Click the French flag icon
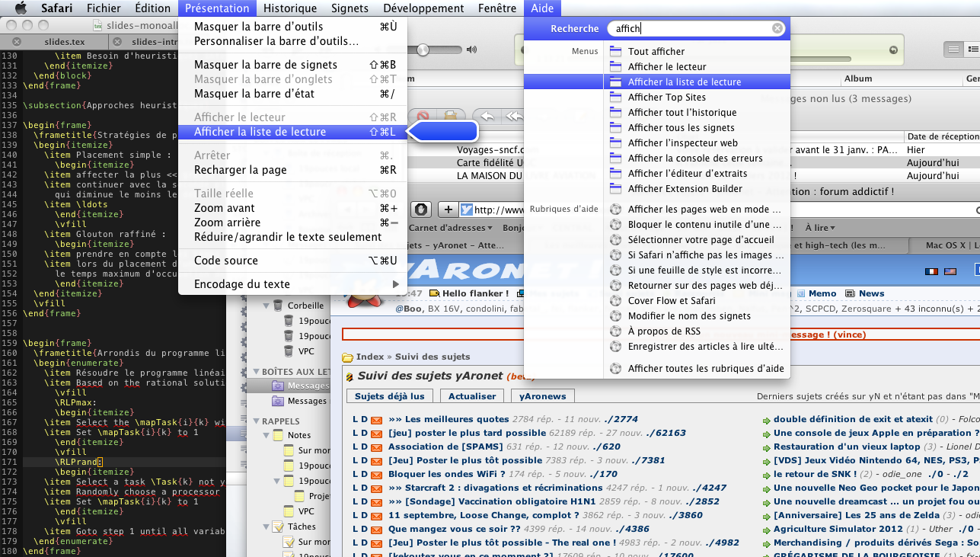Image resolution: width=980 pixels, height=557 pixels. [931, 271]
